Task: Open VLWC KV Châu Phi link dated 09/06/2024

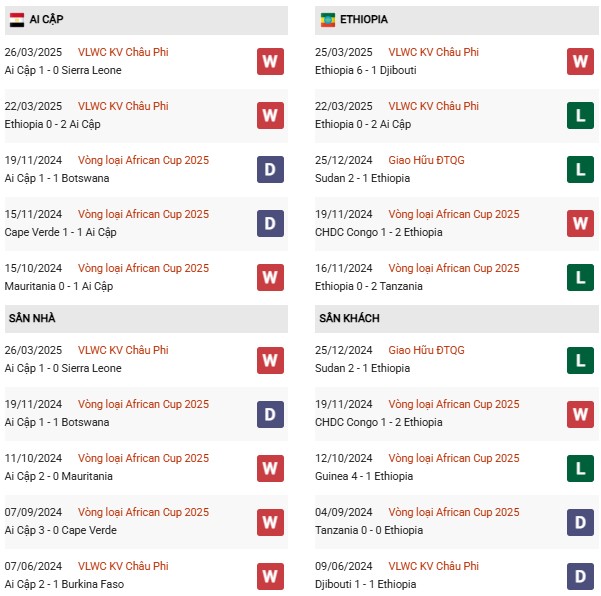Action: tap(434, 566)
